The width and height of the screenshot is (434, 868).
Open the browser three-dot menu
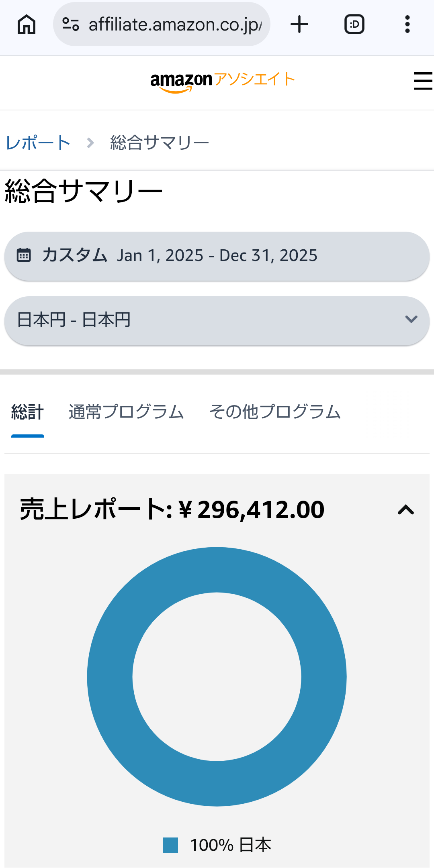[x=407, y=24]
